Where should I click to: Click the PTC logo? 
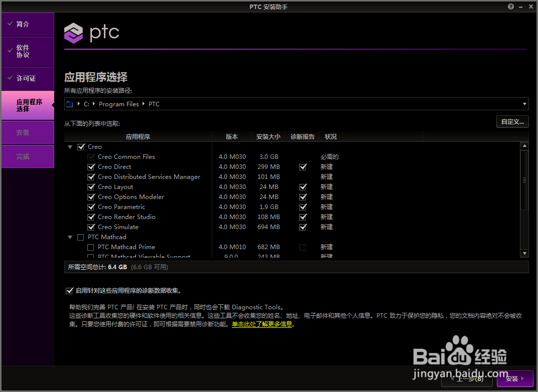tap(92, 33)
